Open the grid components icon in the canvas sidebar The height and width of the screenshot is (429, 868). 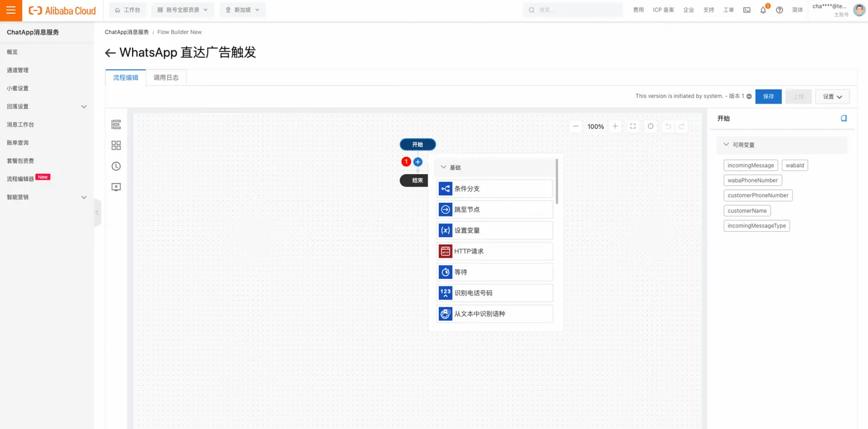tap(116, 145)
